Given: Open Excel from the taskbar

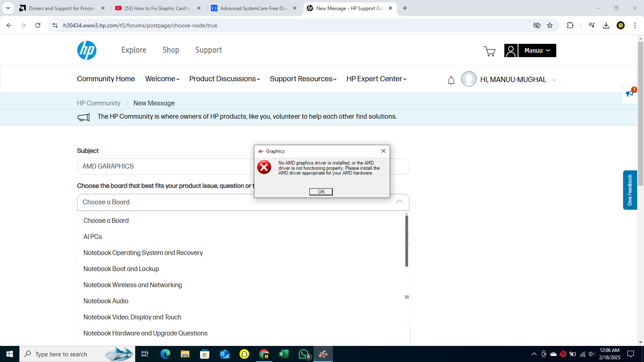Looking at the screenshot, I should point(284,354).
